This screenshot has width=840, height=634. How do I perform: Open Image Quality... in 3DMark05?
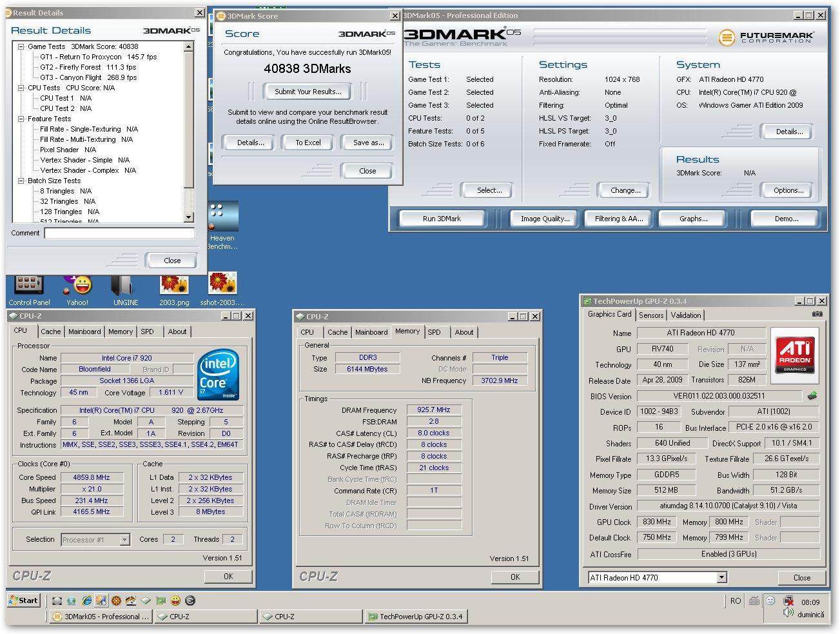pyautogui.click(x=545, y=219)
